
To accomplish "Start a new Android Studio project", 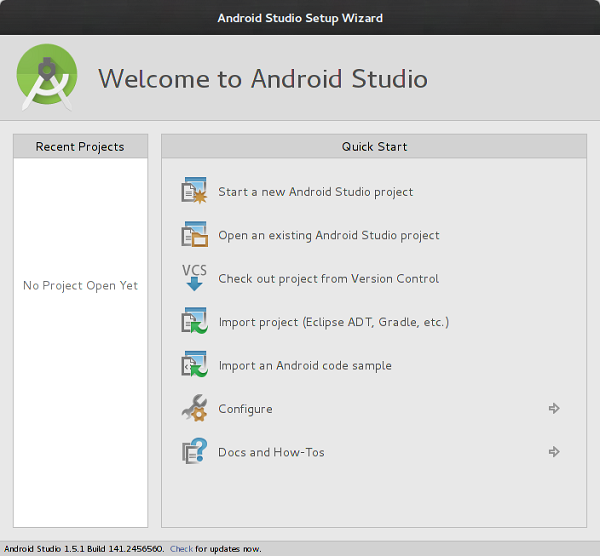I will coord(315,192).
